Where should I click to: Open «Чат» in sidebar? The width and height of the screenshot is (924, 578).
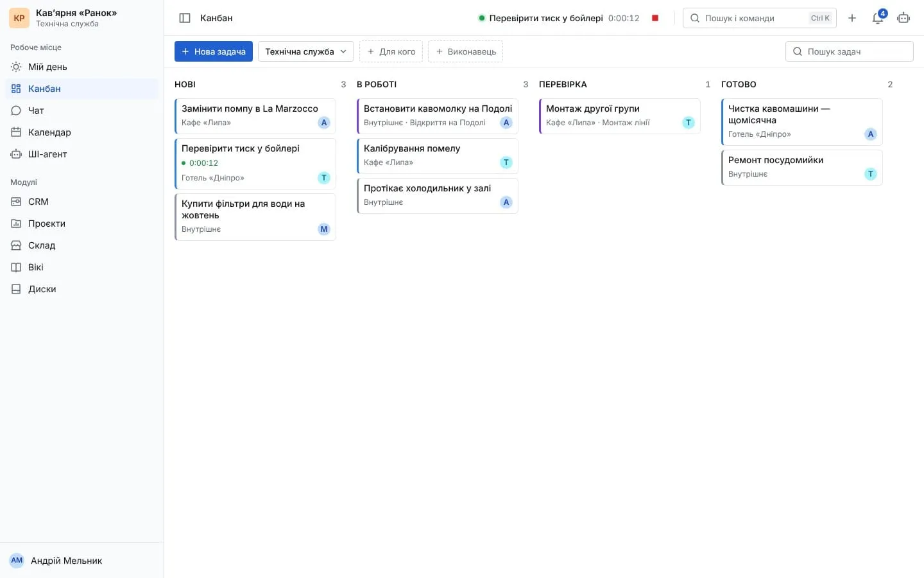pos(81,110)
